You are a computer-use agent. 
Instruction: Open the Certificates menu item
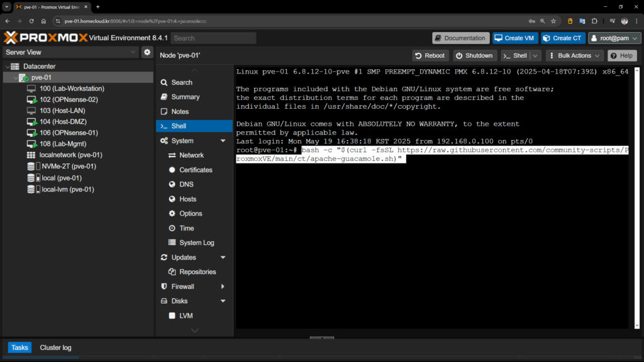[x=196, y=170]
